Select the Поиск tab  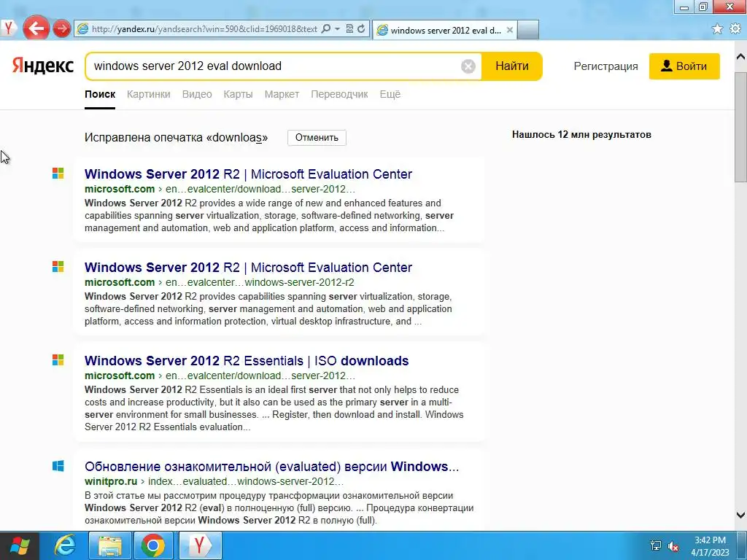pos(100,94)
